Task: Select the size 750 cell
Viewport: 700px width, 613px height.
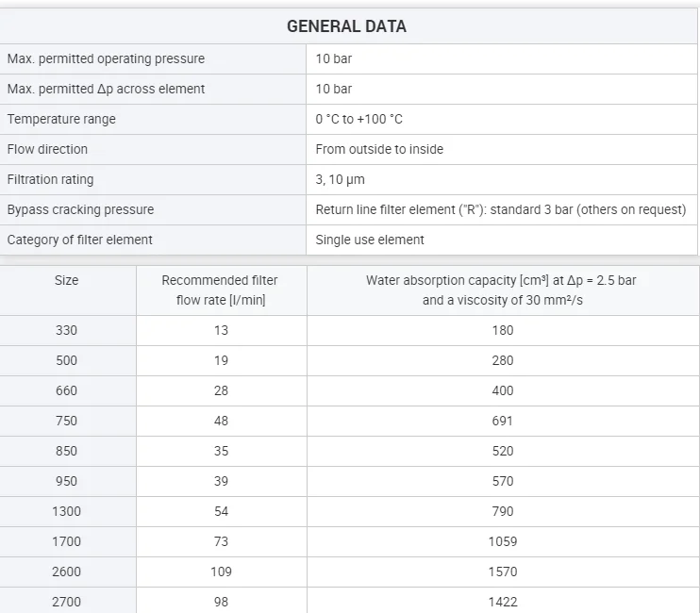Action: [67, 421]
